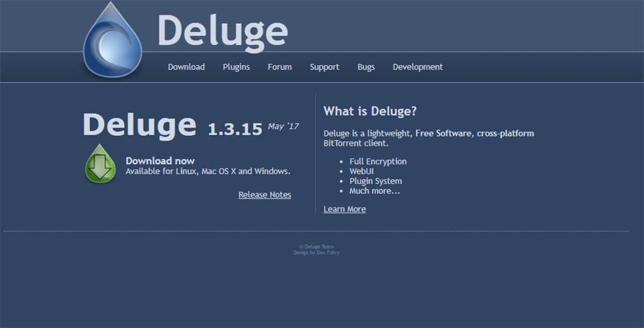
Task: Open the Download page from navigation
Action: [x=186, y=67]
